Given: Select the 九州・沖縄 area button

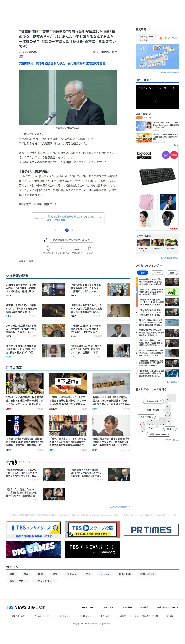Looking at the screenshot, I should tap(146, 417).
